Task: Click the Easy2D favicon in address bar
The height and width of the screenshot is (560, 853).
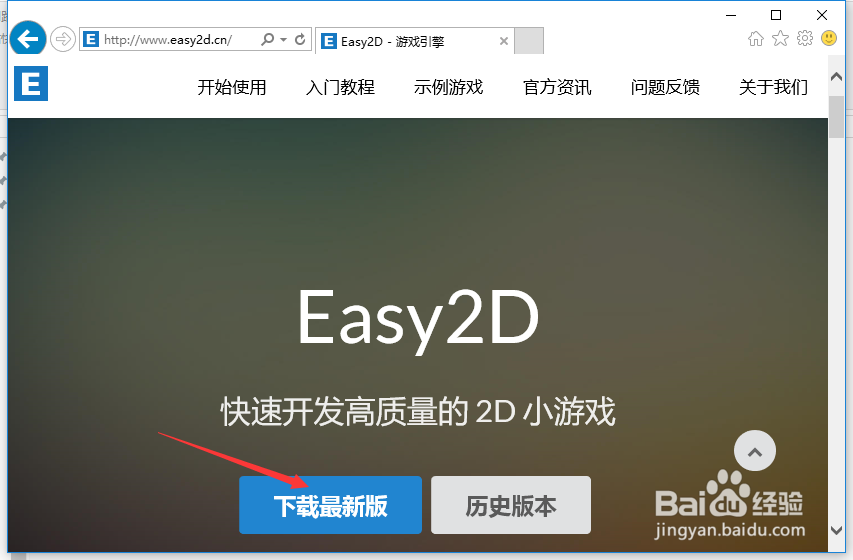Action: [91, 39]
